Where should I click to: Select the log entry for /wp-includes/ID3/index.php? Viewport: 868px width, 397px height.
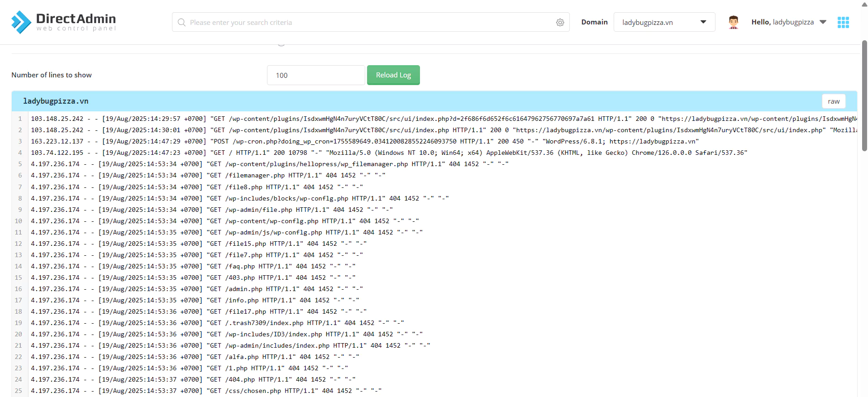click(x=227, y=334)
